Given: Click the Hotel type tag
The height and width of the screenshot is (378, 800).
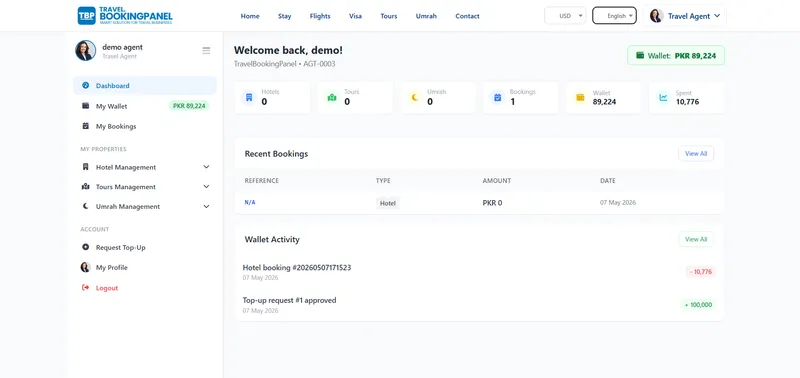Looking at the screenshot, I should [x=388, y=203].
